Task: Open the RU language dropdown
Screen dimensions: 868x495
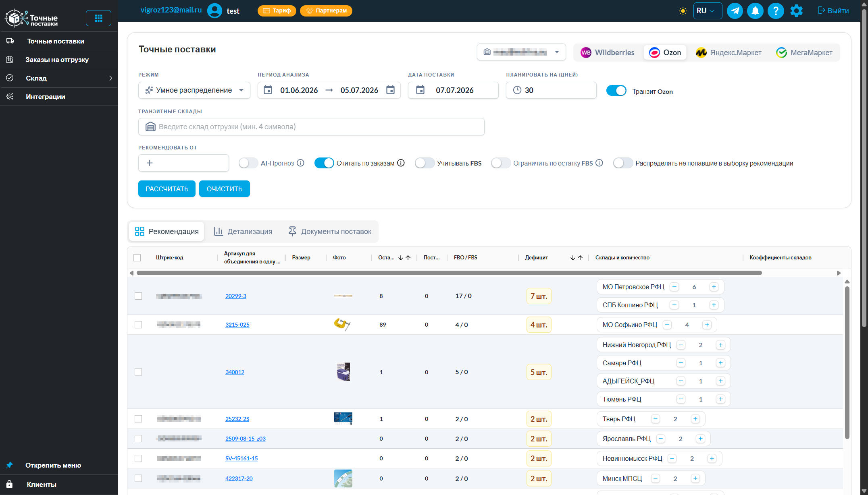Action: click(708, 11)
